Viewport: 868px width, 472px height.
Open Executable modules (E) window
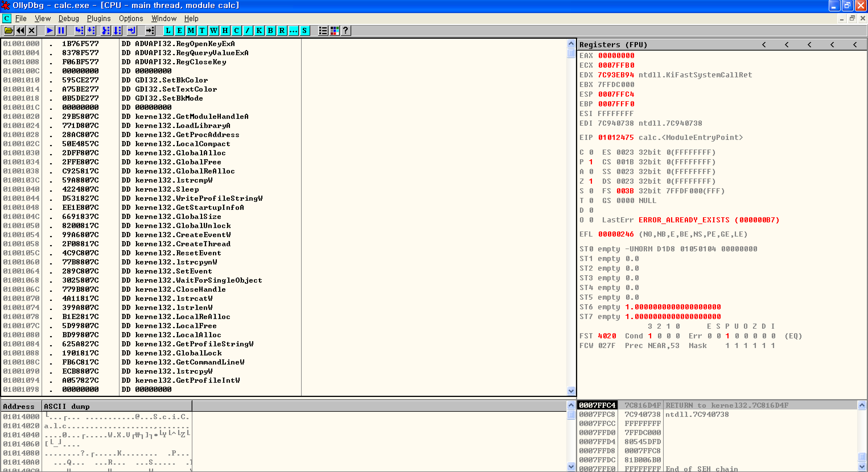click(179, 31)
